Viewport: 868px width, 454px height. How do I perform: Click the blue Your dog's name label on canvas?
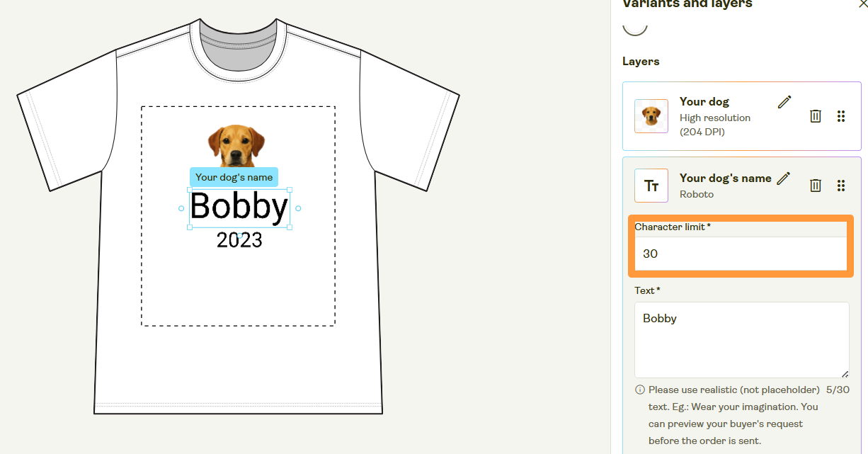coord(234,177)
